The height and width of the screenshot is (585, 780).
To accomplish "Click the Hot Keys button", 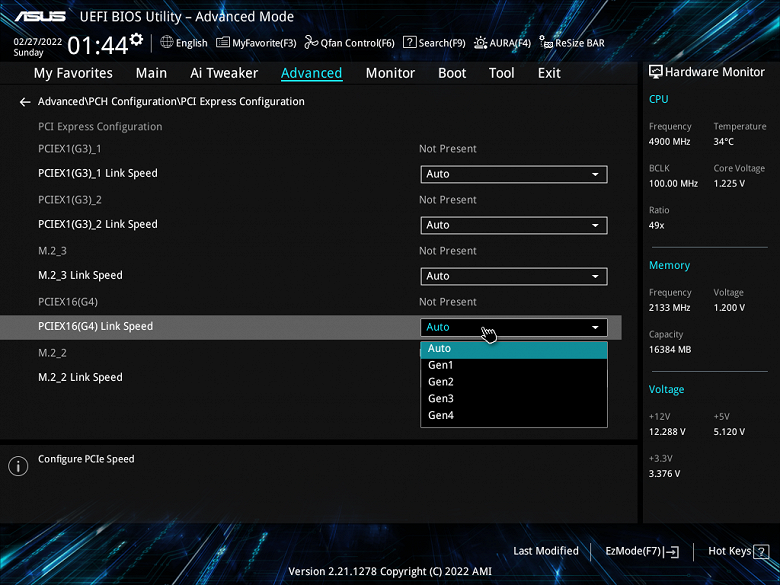I will pyautogui.click(x=738, y=551).
